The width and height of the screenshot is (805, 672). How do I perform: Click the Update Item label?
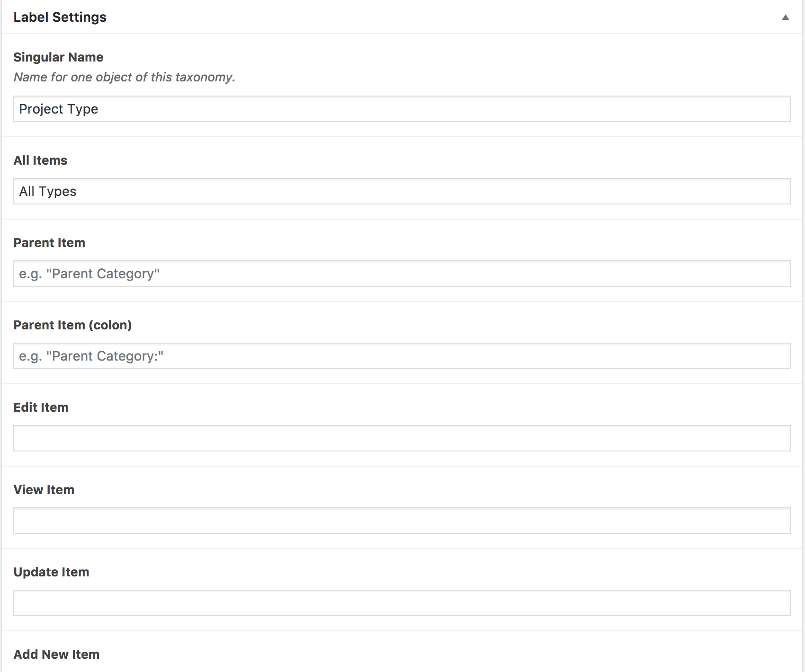point(51,572)
